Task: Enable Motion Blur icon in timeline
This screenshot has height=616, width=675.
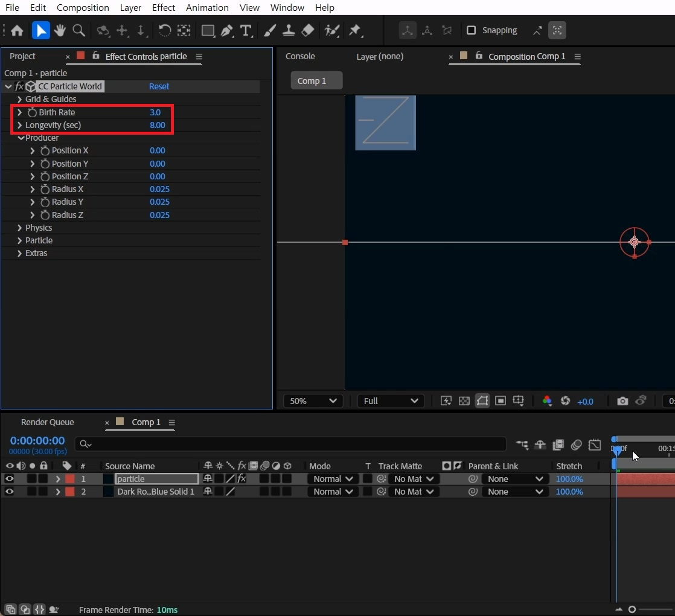Action: [x=577, y=444]
